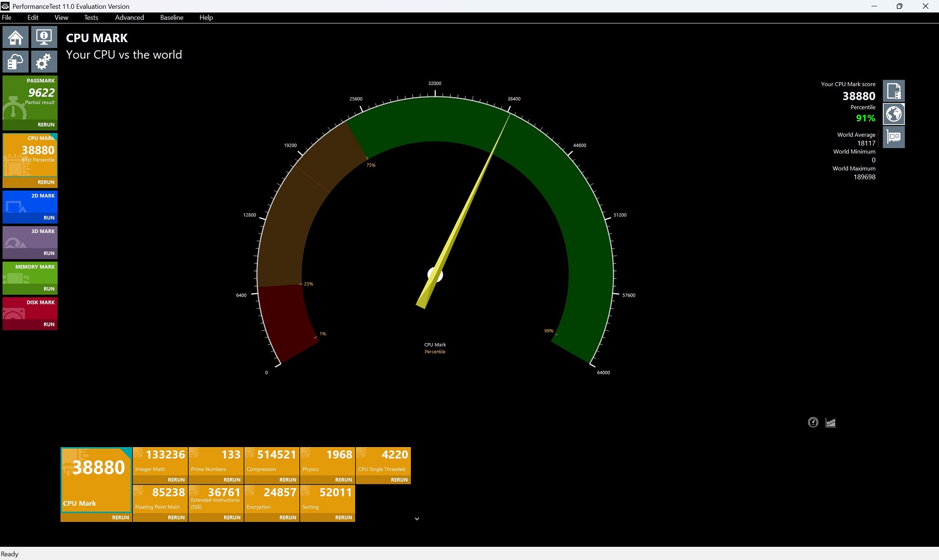Rerun the CPU Single Threaded test

pyautogui.click(x=399, y=480)
